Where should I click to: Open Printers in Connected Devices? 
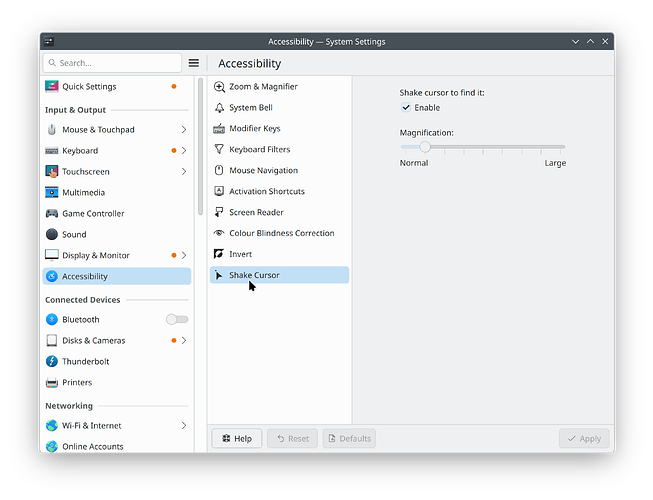76,383
